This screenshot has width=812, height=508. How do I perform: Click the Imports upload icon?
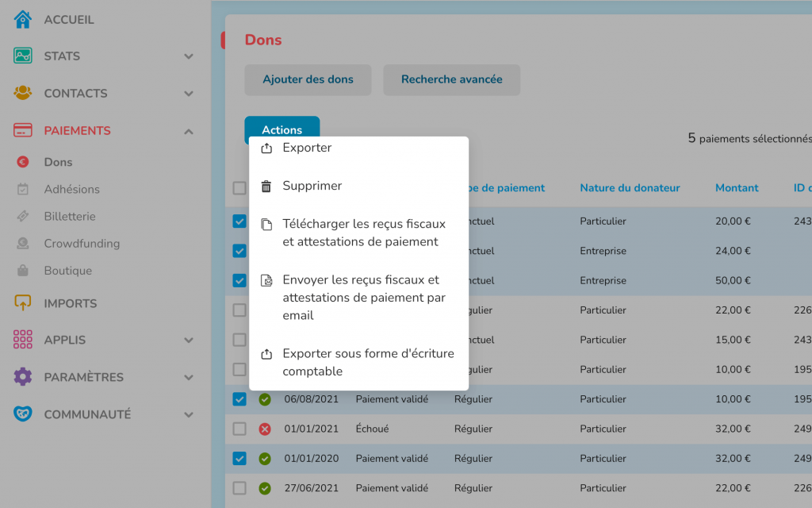23,303
